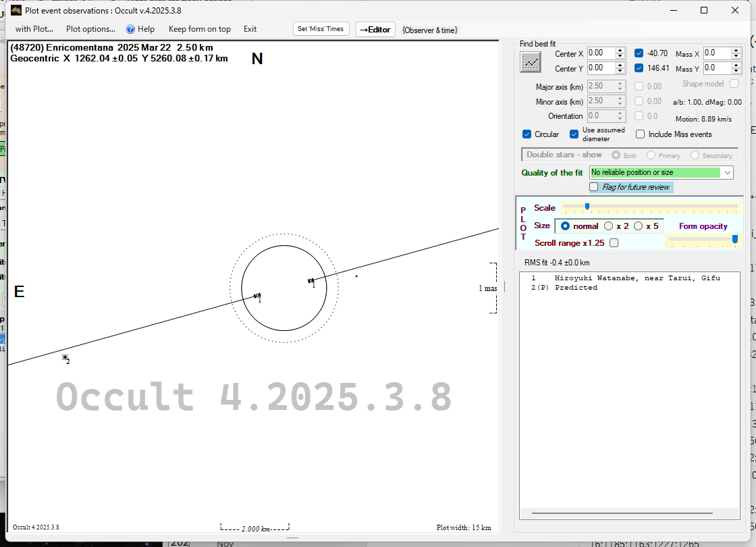Viewport: 756px width, 547px height.
Task: Click Center Y spinner down arrow
Action: [620, 72]
